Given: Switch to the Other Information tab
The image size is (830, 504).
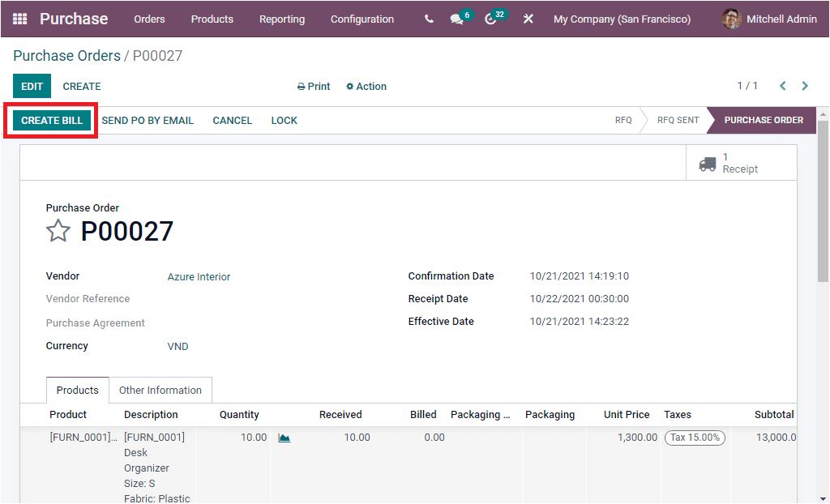Looking at the screenshot, I should click(x=160, y=390).
